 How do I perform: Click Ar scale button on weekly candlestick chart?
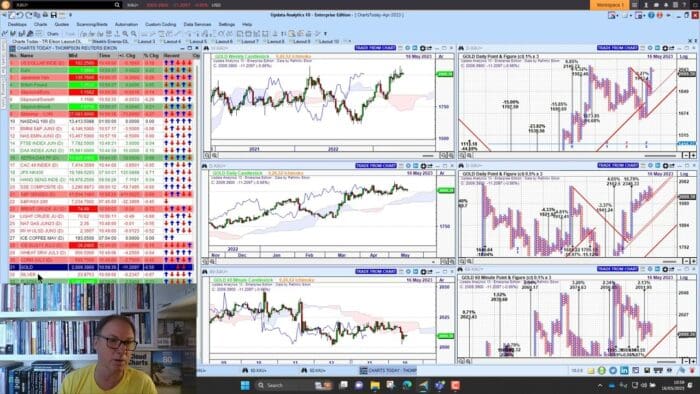pos(441,57)
